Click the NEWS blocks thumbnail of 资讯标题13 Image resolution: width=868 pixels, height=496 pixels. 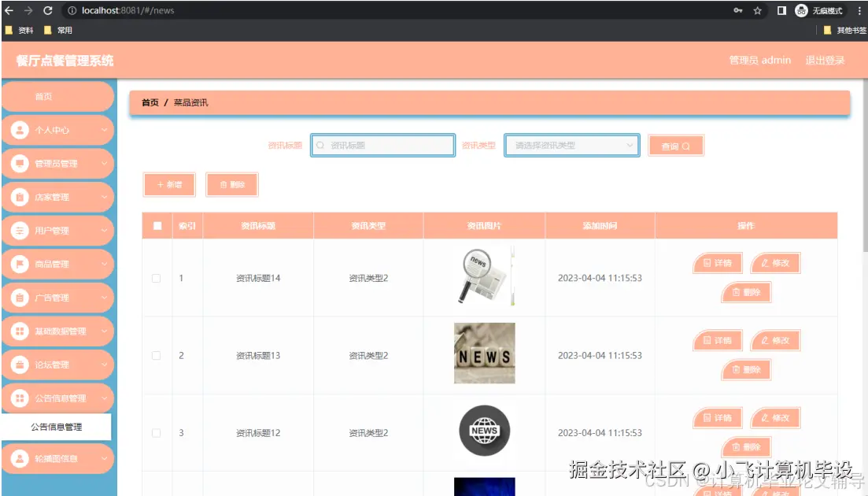point(485,353)
